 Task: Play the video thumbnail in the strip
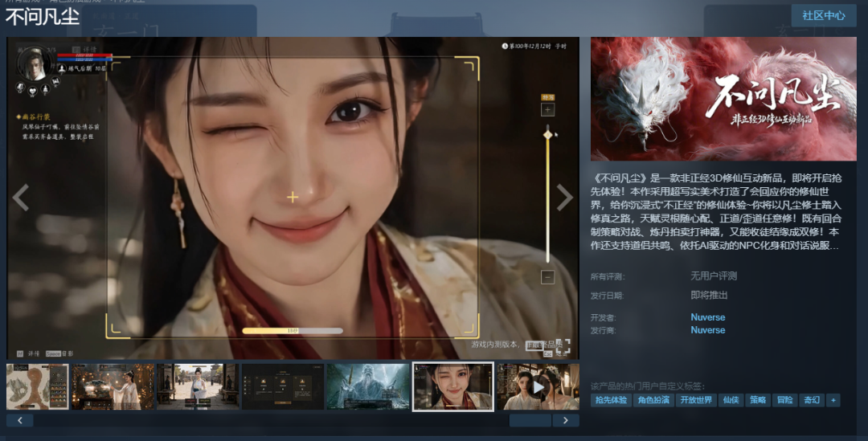pyautogui.click(x=538, y=386)
